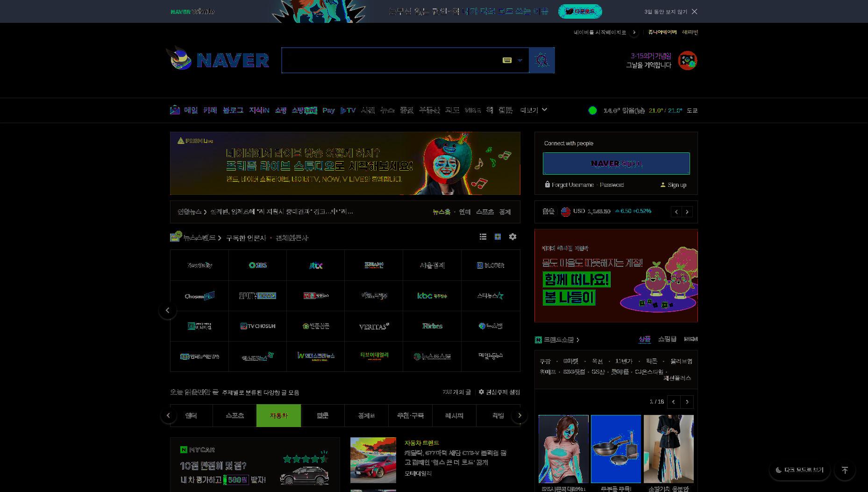868x492 pixels.
Task: Open the frying pan product thumbnail
Action: pos(616,449)
